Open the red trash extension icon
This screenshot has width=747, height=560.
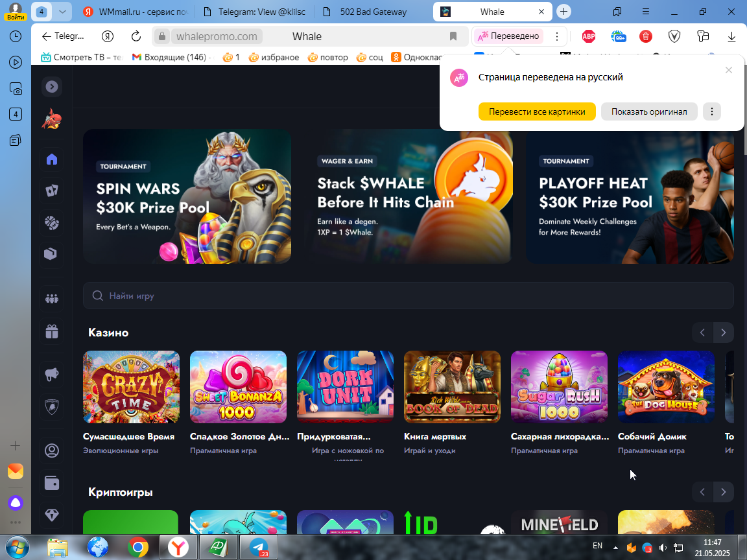click(646, 36)
